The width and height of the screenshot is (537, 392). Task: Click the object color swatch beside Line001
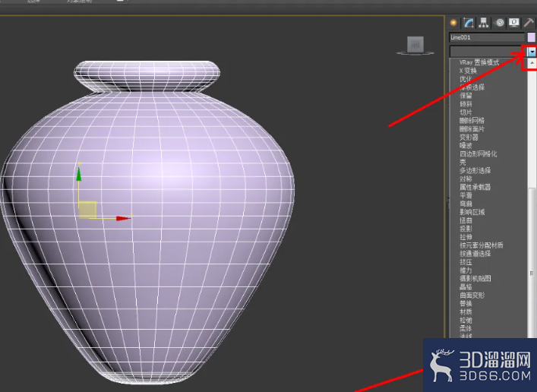point(532,37)
